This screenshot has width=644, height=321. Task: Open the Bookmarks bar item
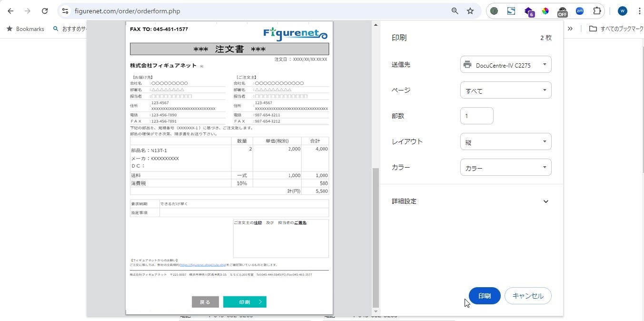click(25, 29)
